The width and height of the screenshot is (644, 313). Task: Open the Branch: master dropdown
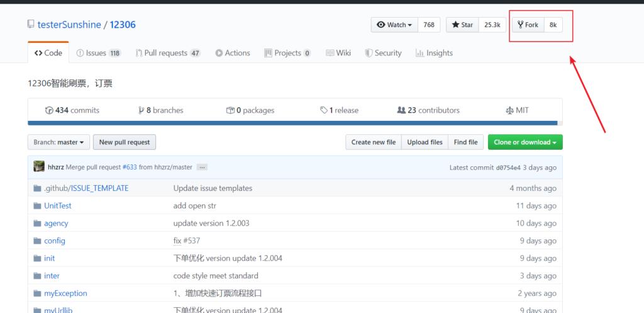58,142
